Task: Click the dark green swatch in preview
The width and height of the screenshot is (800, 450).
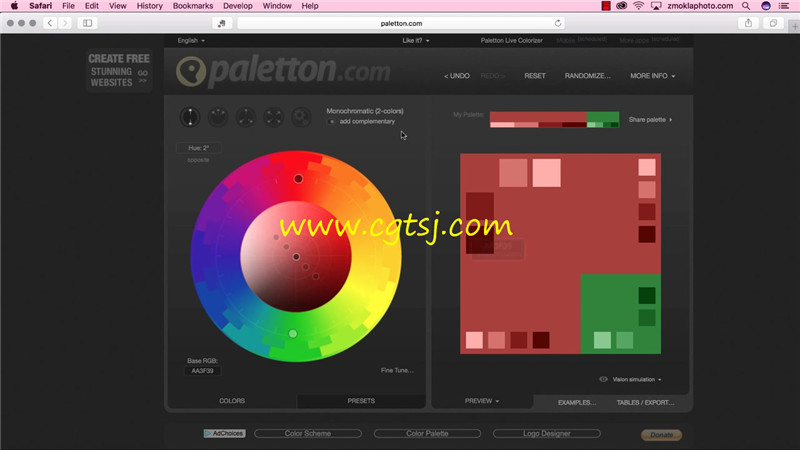Action: 647,295
